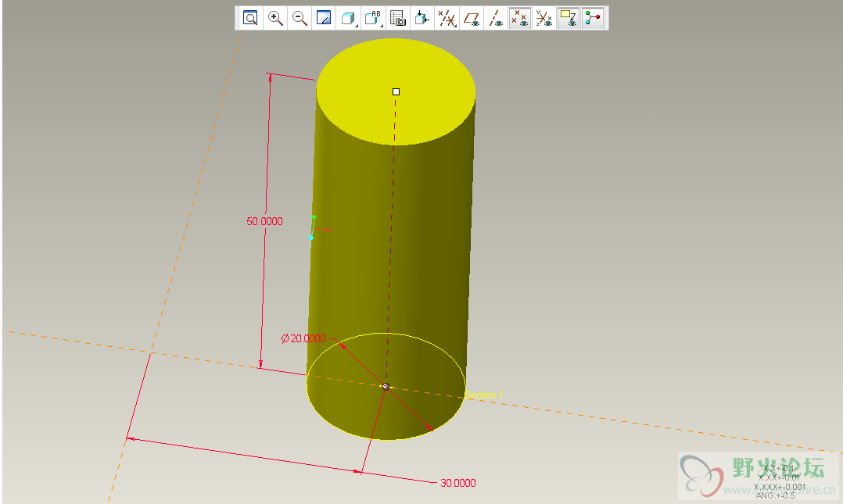Toggle annotation display
Screen dimensions: 843x504
click(x=569, y=18)
